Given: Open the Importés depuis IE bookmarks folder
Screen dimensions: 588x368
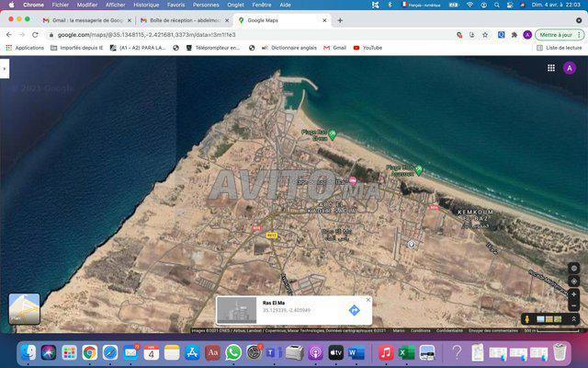Looking at the screenshot, I should coord(77,48).
